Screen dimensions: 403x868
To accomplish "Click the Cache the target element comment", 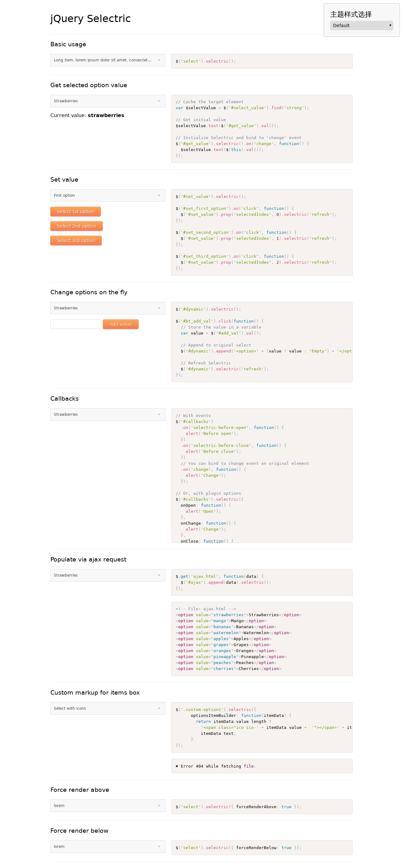I will click(210, 102).
